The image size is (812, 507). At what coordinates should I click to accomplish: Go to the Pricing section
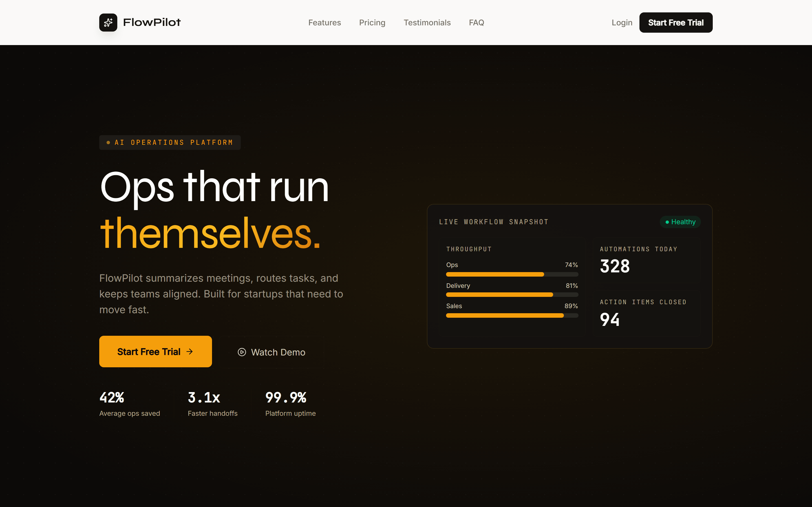coord(372,23)
